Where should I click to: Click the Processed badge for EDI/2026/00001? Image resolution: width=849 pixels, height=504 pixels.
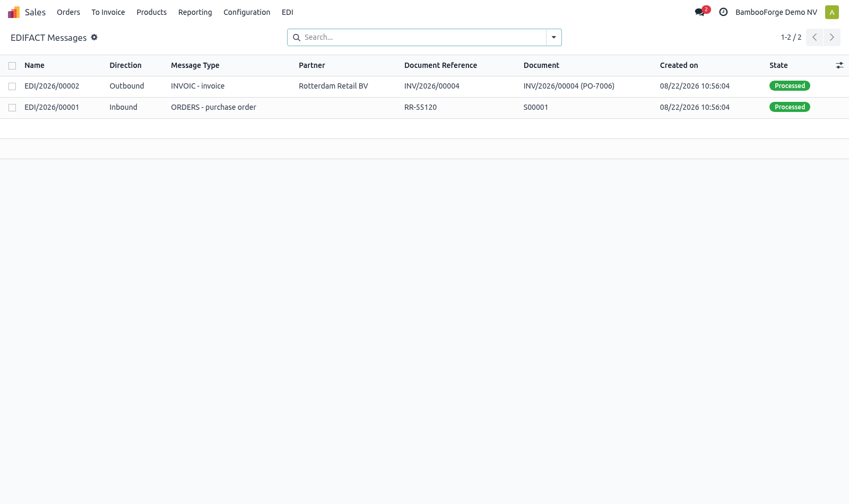(790, 107)
